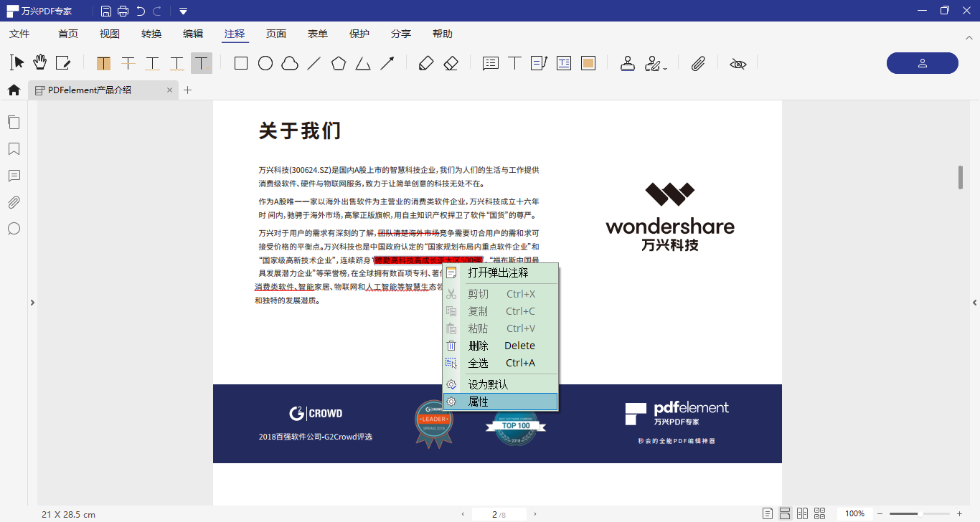This screenshot has width=980, height=522.
Task: Select the strikethrough annotation tool
Action: click(128, 63)
